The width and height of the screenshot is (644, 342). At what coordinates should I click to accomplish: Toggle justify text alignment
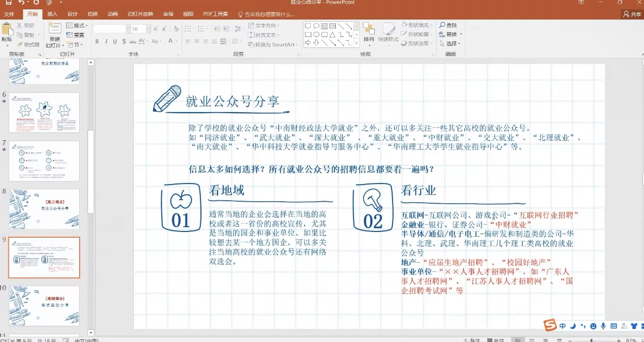[215, 42]
